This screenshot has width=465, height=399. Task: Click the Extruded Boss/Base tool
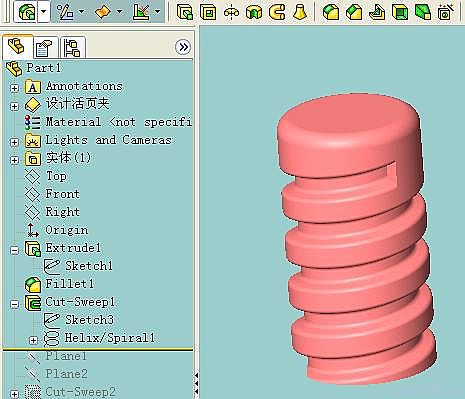click(185, 12)
